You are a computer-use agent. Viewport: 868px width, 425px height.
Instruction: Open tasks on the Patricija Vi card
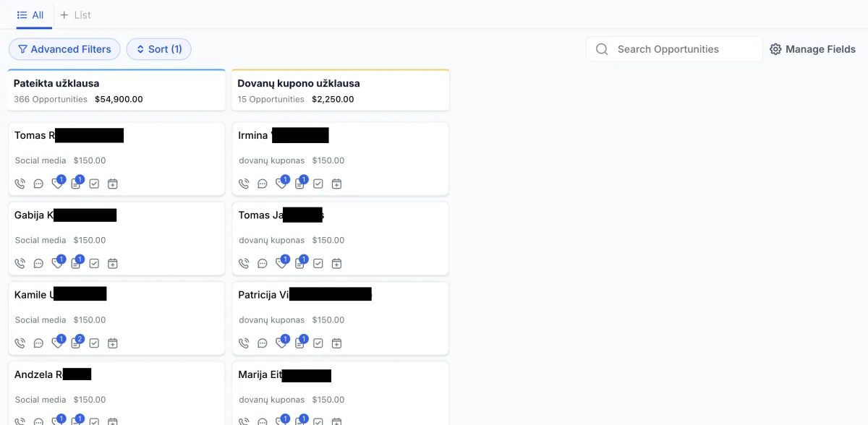(x=318, y=343)
